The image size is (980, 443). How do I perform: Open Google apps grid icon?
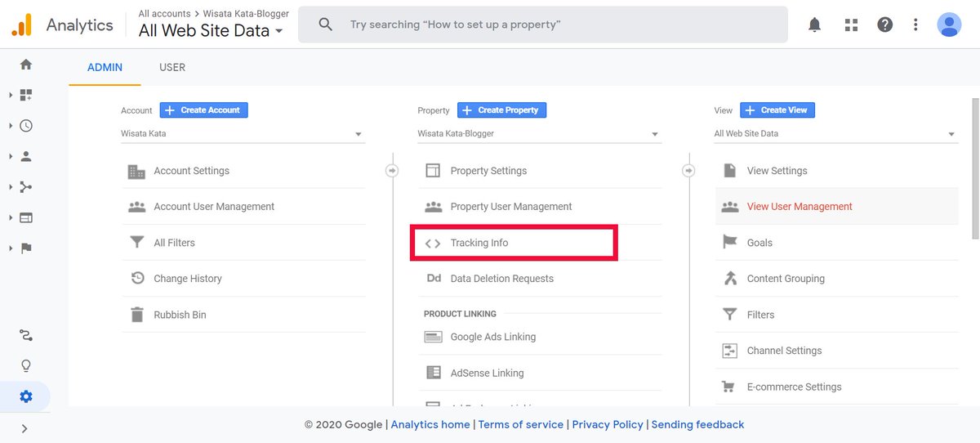coord(851,25)
